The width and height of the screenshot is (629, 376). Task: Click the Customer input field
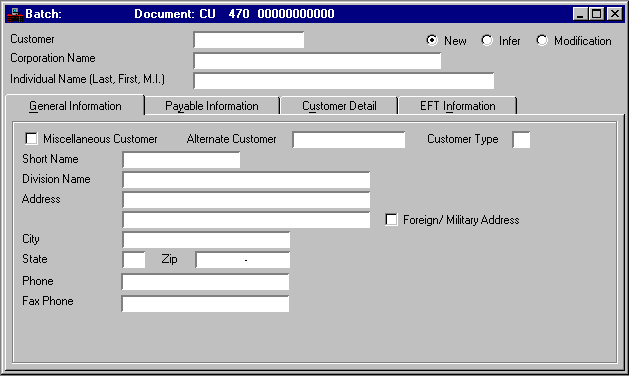point(249,40)
